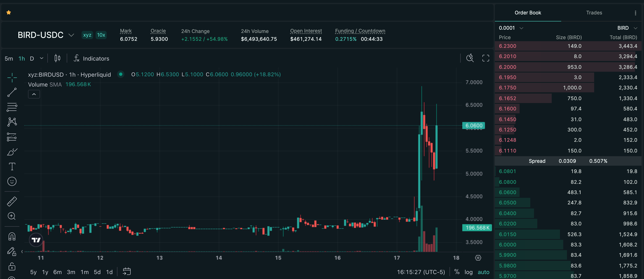Toggle percent scale on chart

tap(457, 272)
